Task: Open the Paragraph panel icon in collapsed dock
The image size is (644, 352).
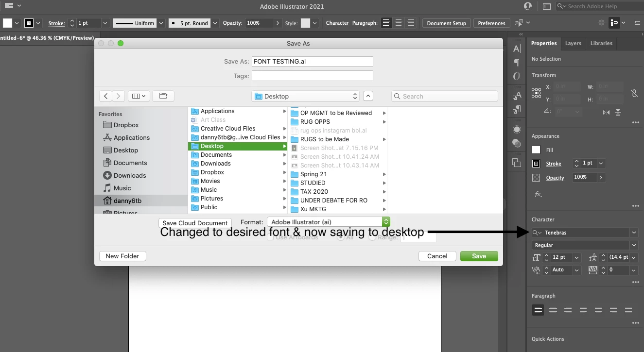Action: pos(517,63)
